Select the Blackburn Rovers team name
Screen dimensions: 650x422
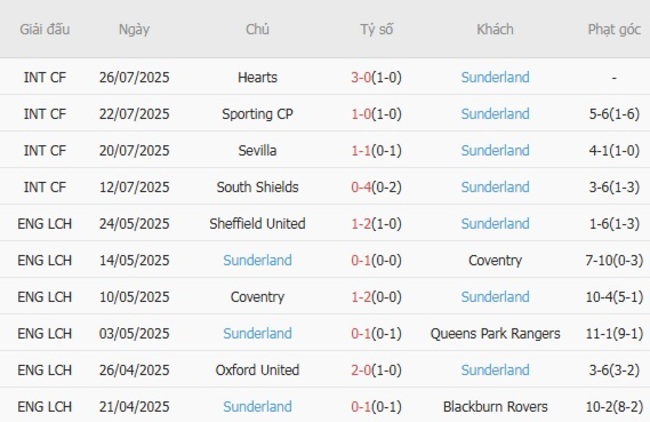[495, 406]
